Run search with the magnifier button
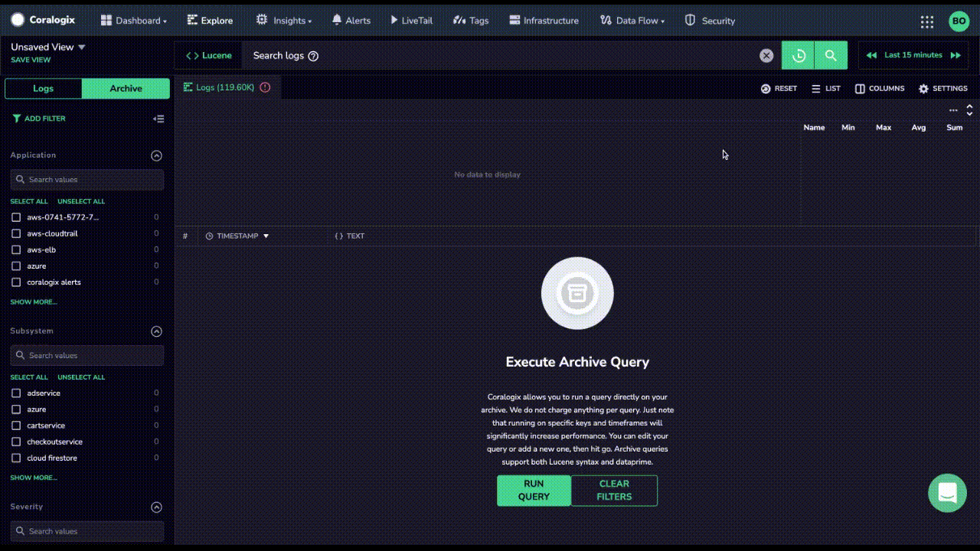 coord(831,55)
